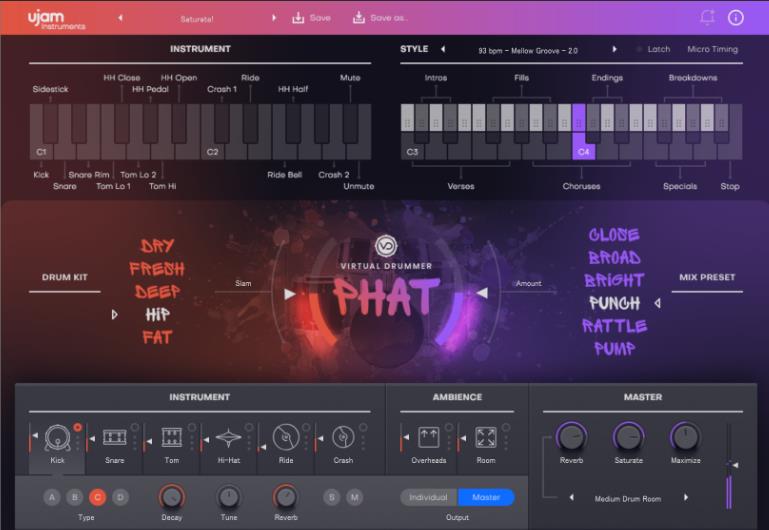Click the Amount arrow handle

483,293
